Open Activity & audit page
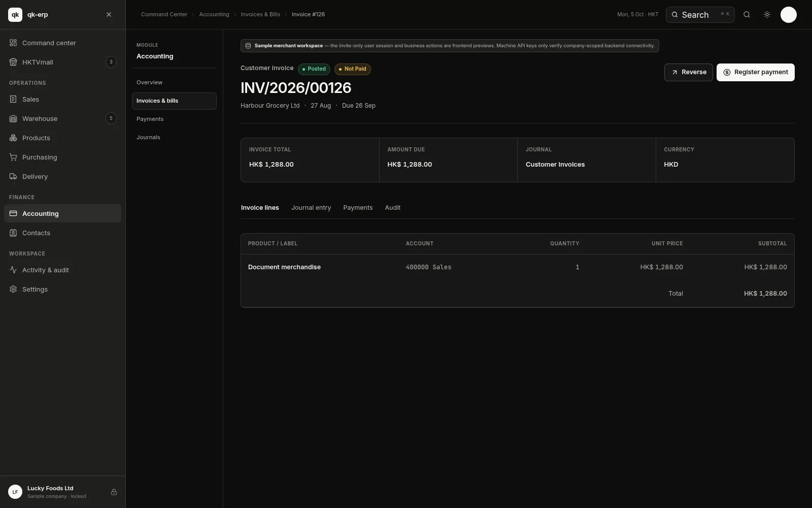The image size is (812, 508). (x=62, y=270)
